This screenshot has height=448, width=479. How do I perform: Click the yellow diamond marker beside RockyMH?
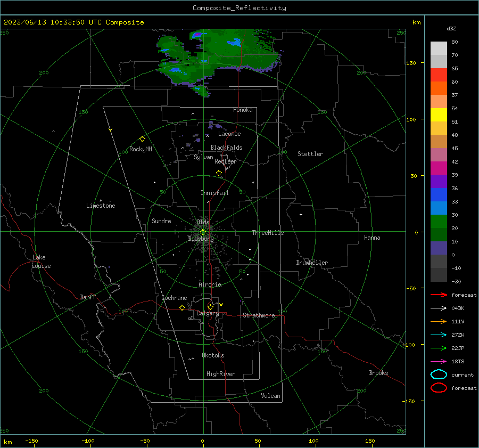click(142, 139)
